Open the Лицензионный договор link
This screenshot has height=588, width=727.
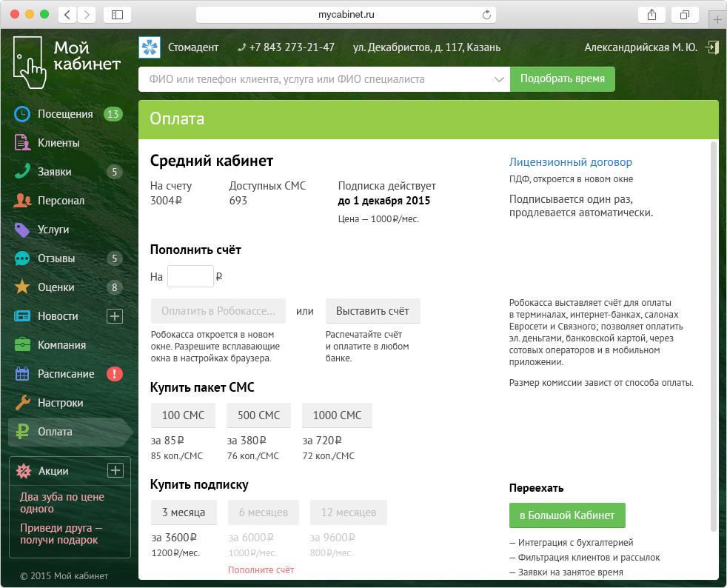click(x=570, y=162)
